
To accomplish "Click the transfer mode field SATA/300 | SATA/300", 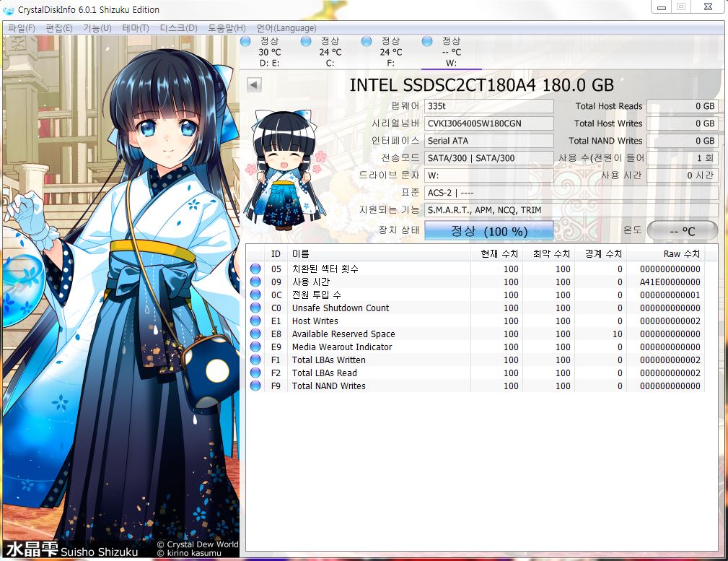I will pyautogui.click(x=489, y=158).
